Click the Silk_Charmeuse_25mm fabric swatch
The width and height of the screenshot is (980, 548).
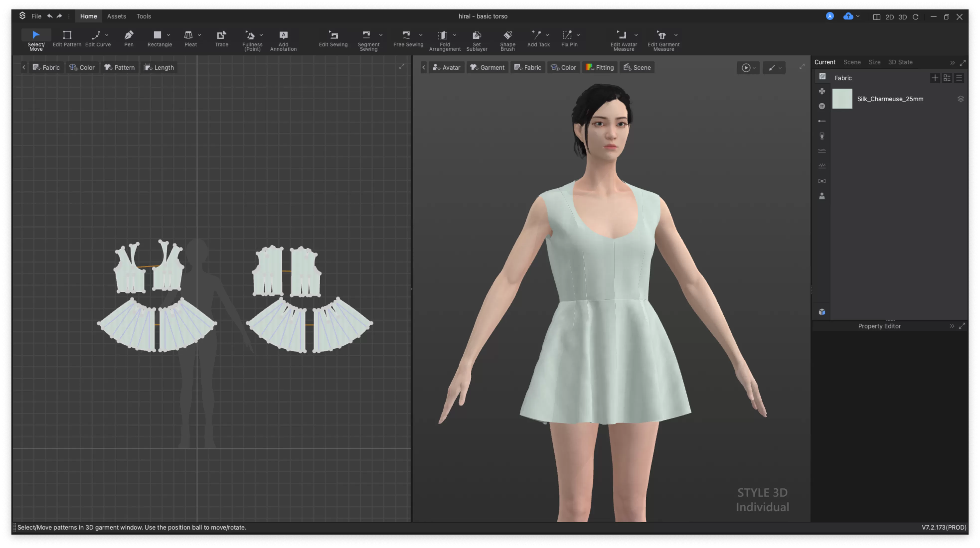tap(842, 98)
